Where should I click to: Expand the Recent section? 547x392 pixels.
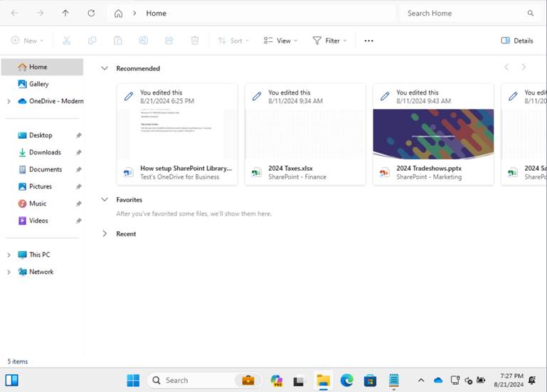pos(105,234)
